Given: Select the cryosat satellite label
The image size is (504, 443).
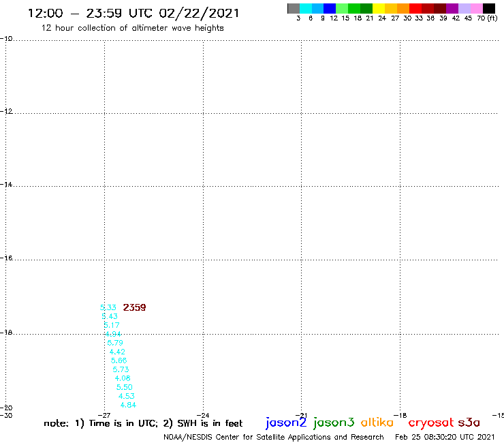Looking at the screenshot, I should click(430, 423).
